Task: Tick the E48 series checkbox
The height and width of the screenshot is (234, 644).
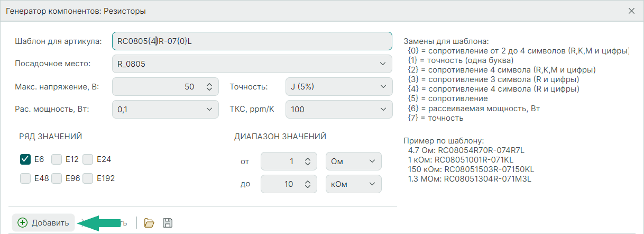Action: pyautogui.click(x=25, y=178)
